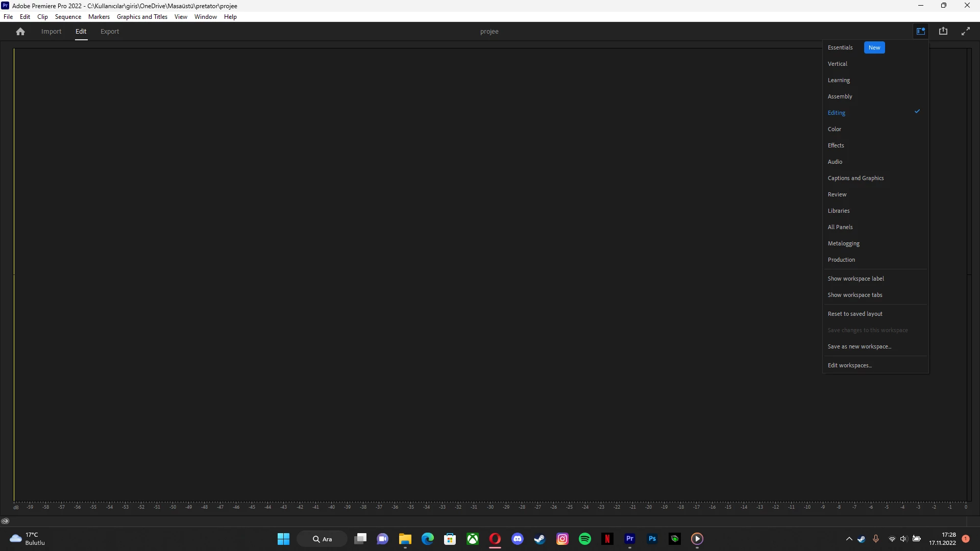This screenshot has height=551, width=980.
Task: Open Photoshop from the taskbar
Action: [652, 539]
